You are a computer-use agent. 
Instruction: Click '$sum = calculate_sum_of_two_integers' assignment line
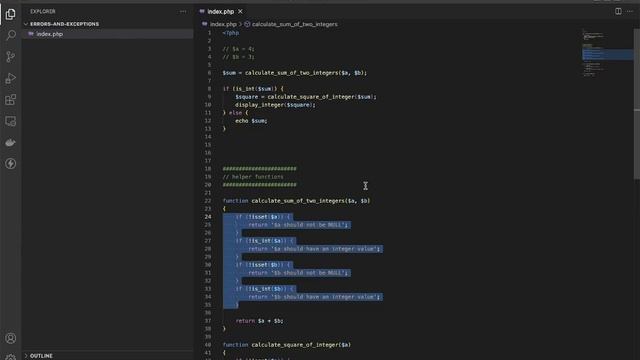click(x=295, y=73)
